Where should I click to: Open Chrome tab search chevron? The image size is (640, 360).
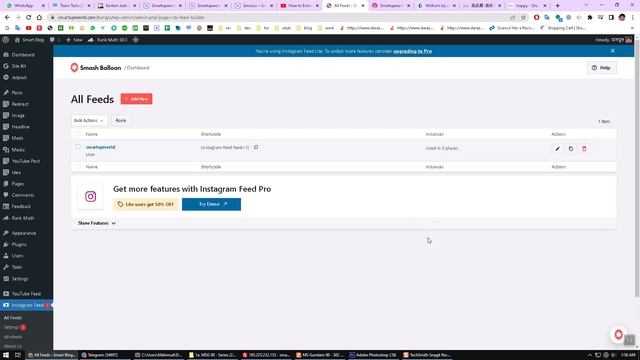[x=586, y=6]
